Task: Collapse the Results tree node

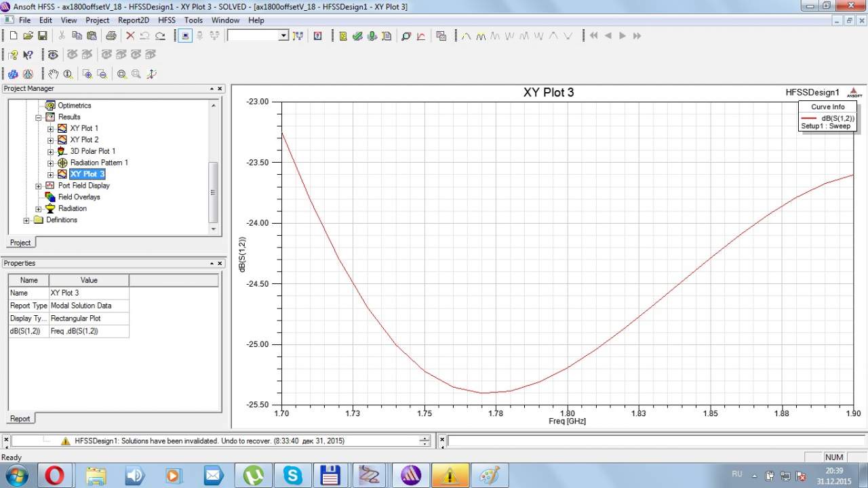Action: pos(39,117)
